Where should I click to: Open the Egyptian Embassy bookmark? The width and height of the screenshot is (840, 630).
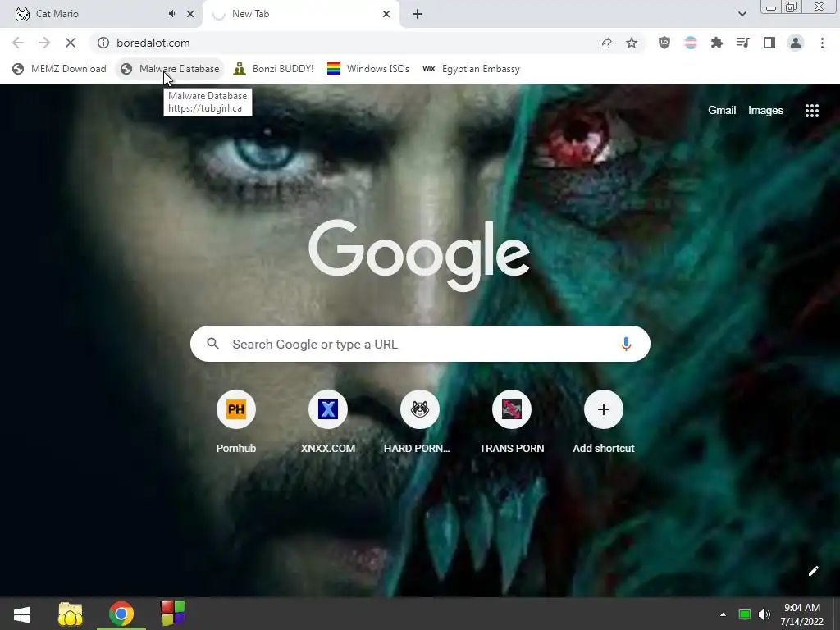[x=472, y=69]
